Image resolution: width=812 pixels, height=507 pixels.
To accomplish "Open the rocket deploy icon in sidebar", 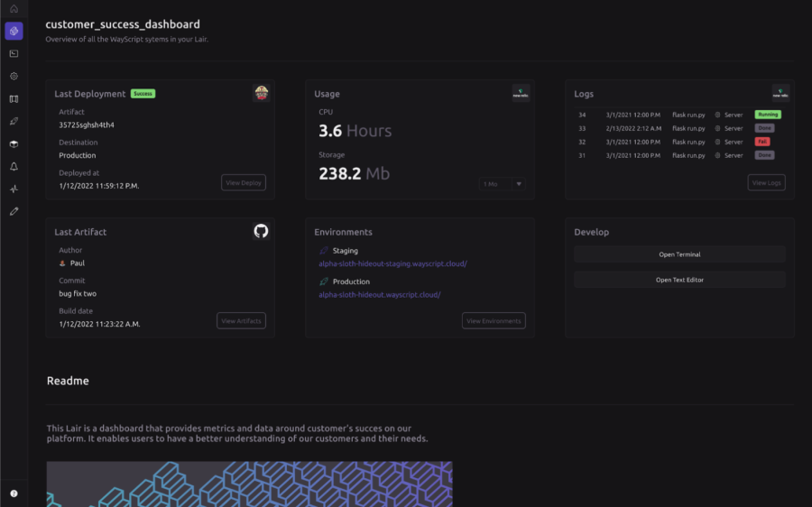I will coord(14,121).
